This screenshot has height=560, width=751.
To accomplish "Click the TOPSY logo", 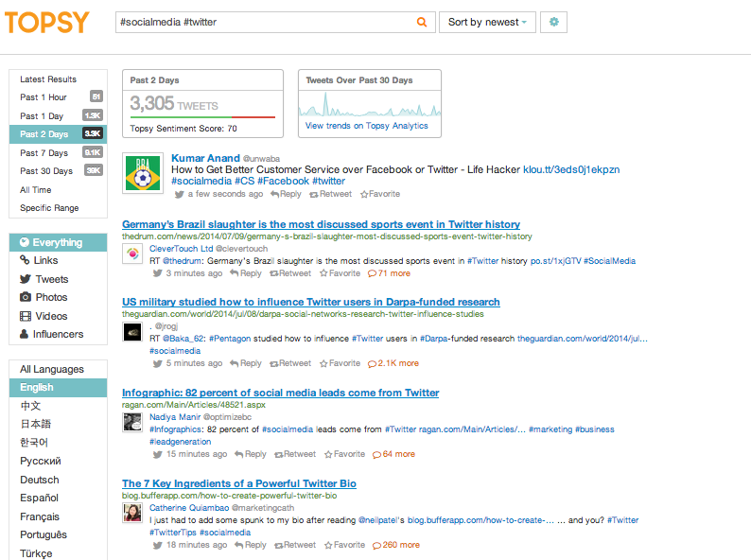I will tap(47, 22).
